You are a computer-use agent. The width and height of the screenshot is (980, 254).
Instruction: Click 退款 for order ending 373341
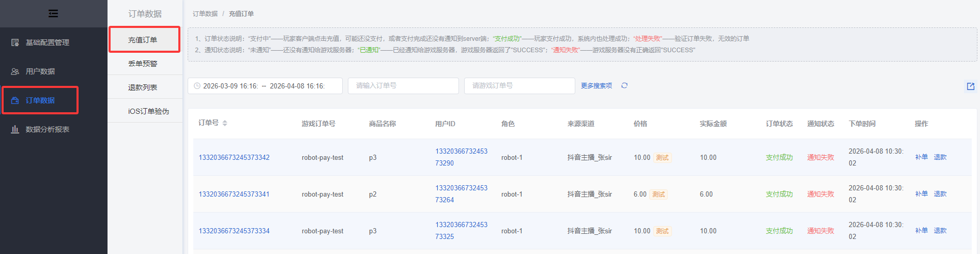[x=940, y=194]
